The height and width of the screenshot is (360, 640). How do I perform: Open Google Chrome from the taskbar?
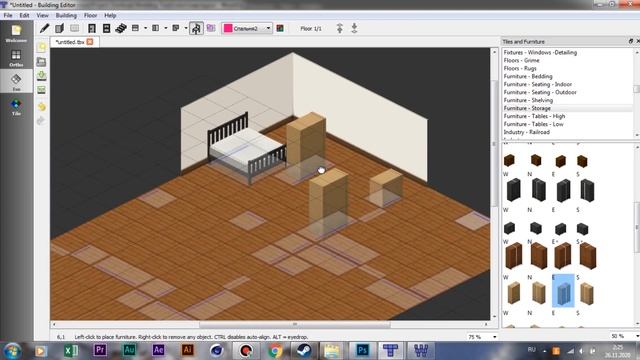pos(275,351)
